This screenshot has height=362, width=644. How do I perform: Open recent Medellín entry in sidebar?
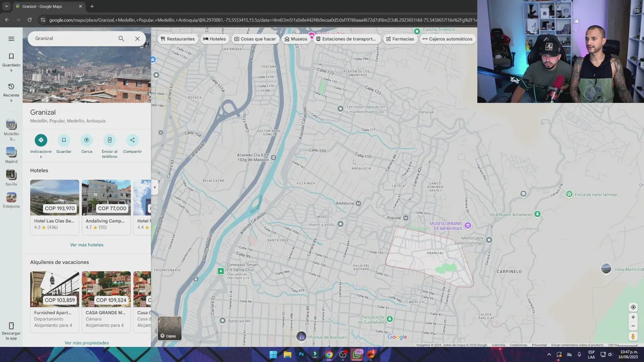pos(11,130)
